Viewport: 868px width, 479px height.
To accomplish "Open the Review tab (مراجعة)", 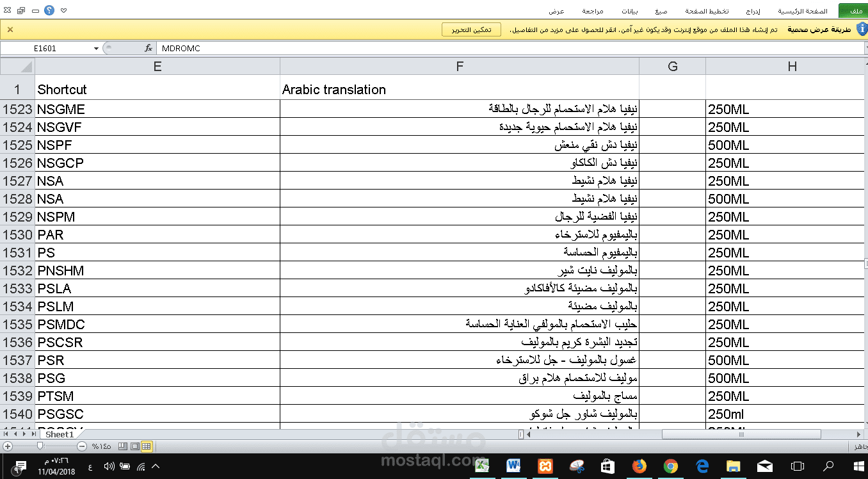I will [593, 11].
